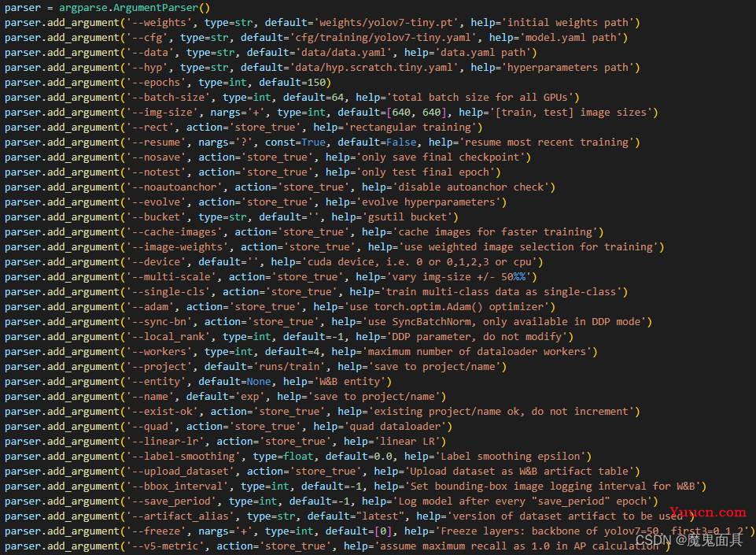756x555 pixels.
Task: Click the type=float keyword in label-smoothing line
Action: click(283, 457)
